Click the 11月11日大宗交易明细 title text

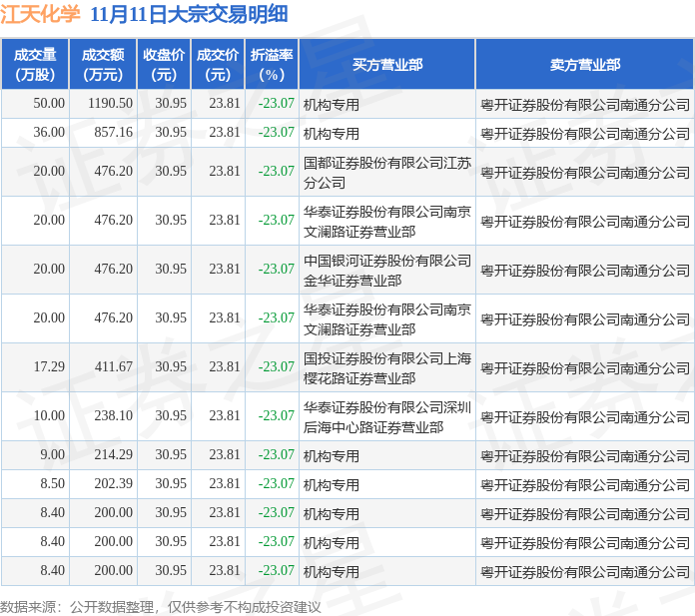coord(189,14)
